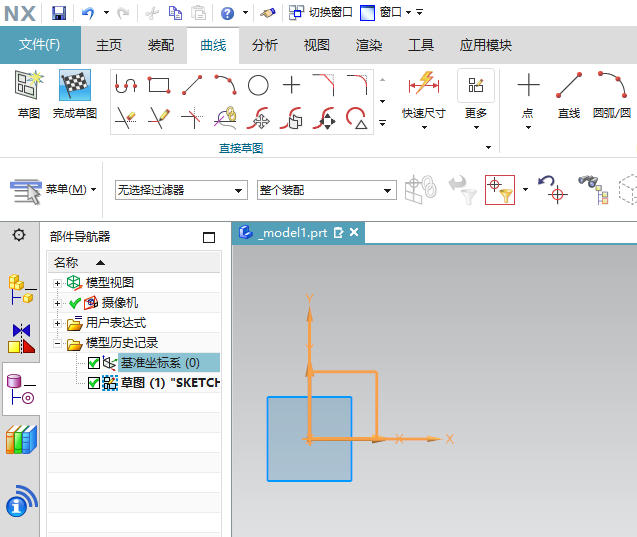Select the Arc sketch tool in 直接草图
This screenshot has height=537, width=637.
[x=225, y=85]
